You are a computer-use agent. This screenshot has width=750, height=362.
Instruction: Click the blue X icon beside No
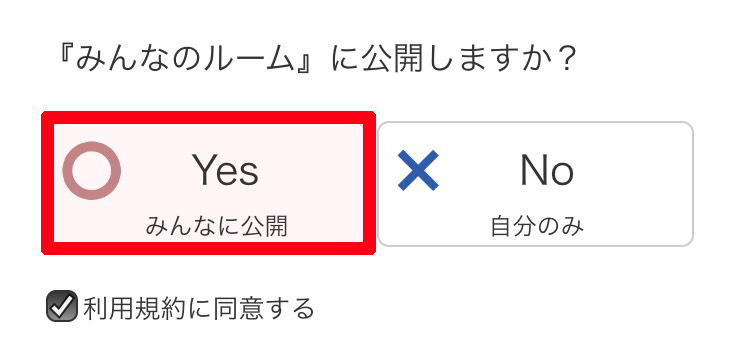(x=418, y=170)
